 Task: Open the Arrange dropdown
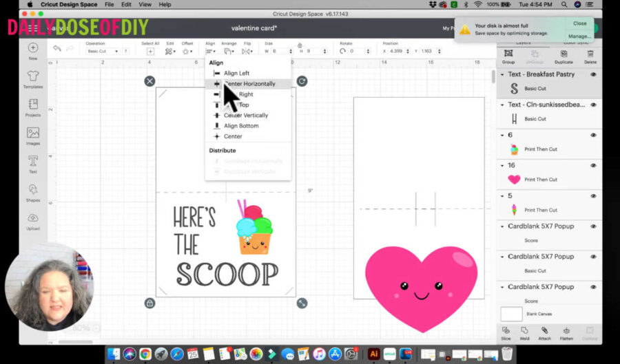[x=228, y=52]
